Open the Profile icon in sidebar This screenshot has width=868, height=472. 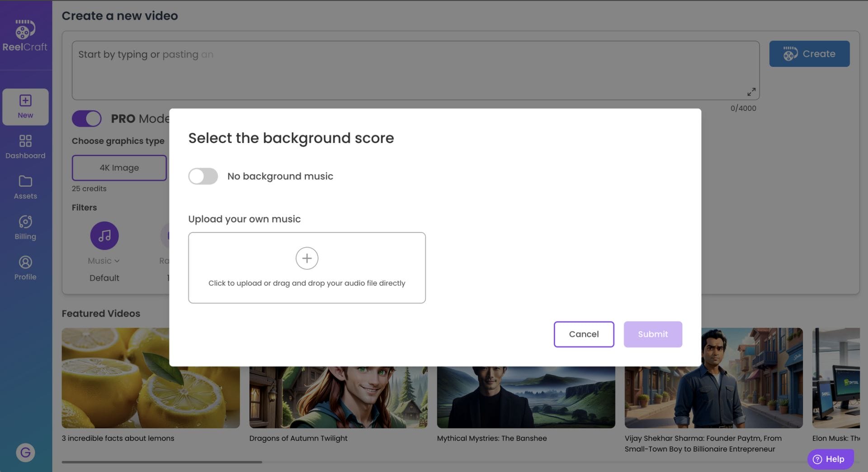click(25, 262)
